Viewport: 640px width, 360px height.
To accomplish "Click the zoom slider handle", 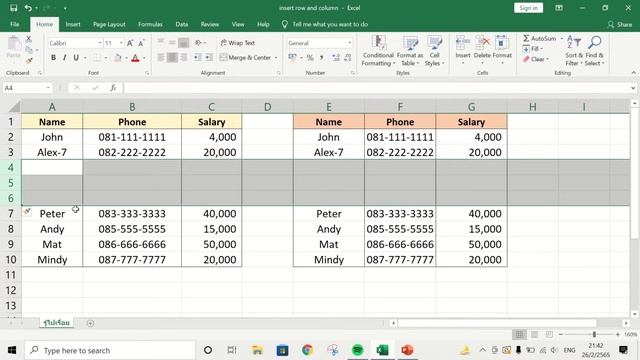I will click(x=594, y=334).
